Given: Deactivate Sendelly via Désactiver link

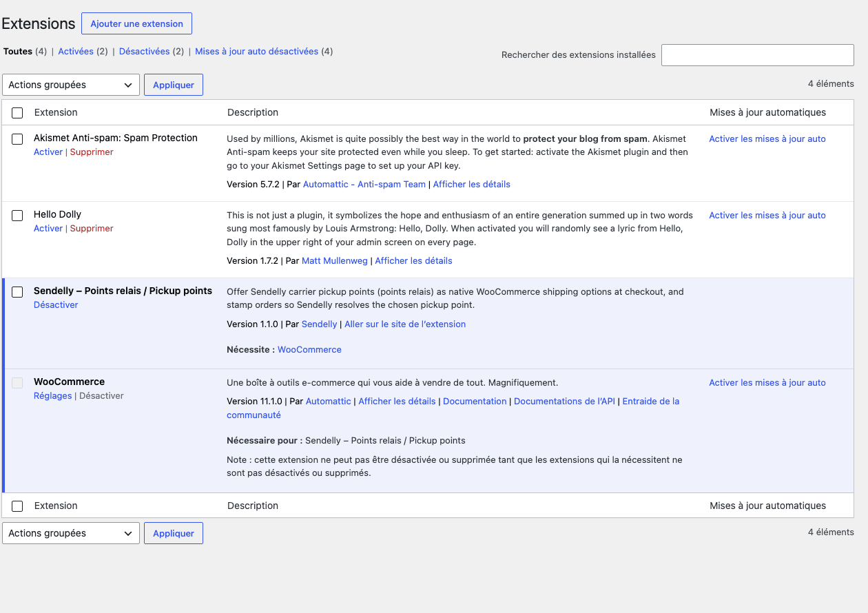Looking at the screenshot, I should click(x=56, y=304).
